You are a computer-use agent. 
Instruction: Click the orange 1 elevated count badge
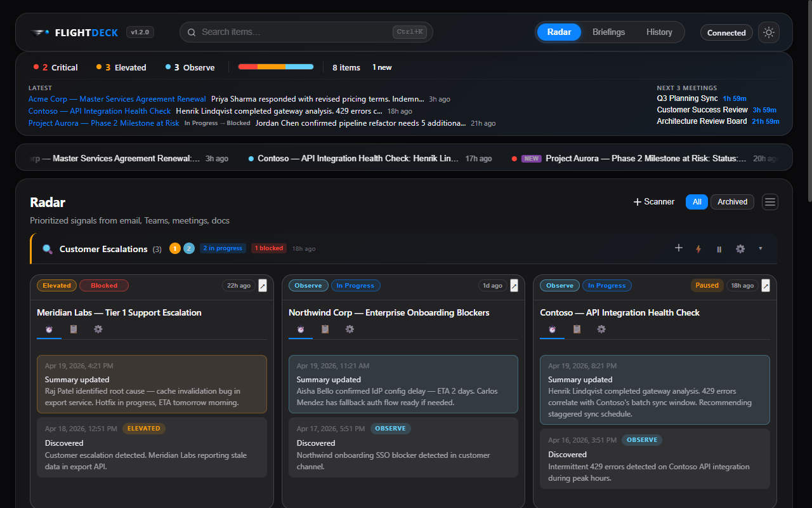point(175,248)
